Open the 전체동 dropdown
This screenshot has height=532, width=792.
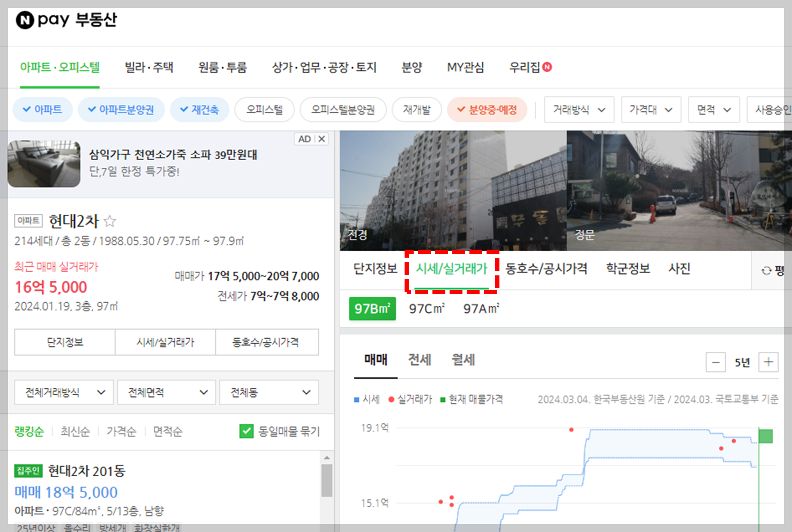point(269,392)
